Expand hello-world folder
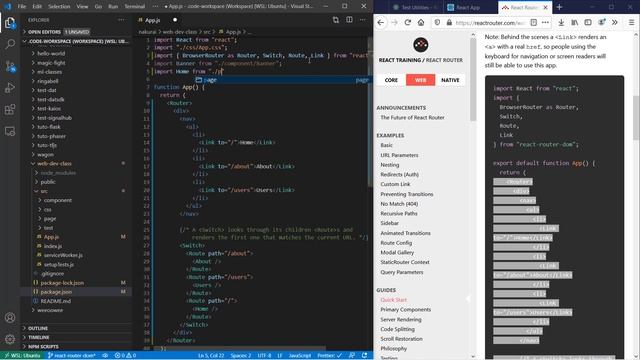The image size is (640, 360). click(51, 53)
